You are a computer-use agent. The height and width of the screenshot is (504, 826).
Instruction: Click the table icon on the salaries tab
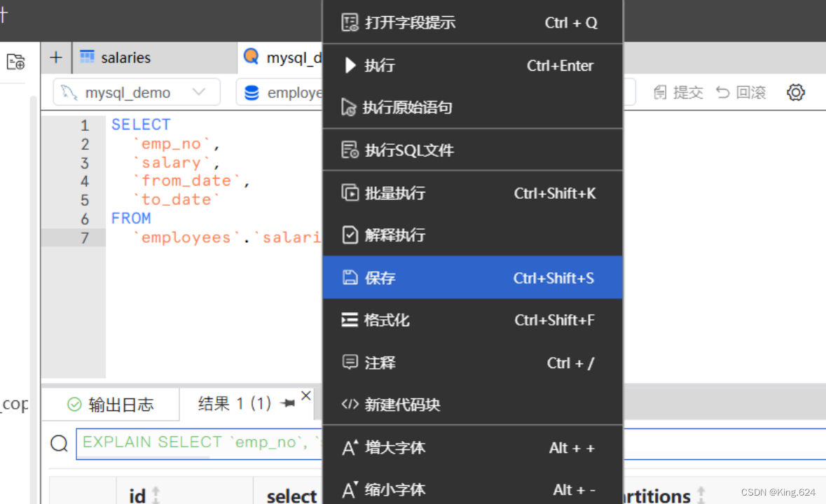87,56
